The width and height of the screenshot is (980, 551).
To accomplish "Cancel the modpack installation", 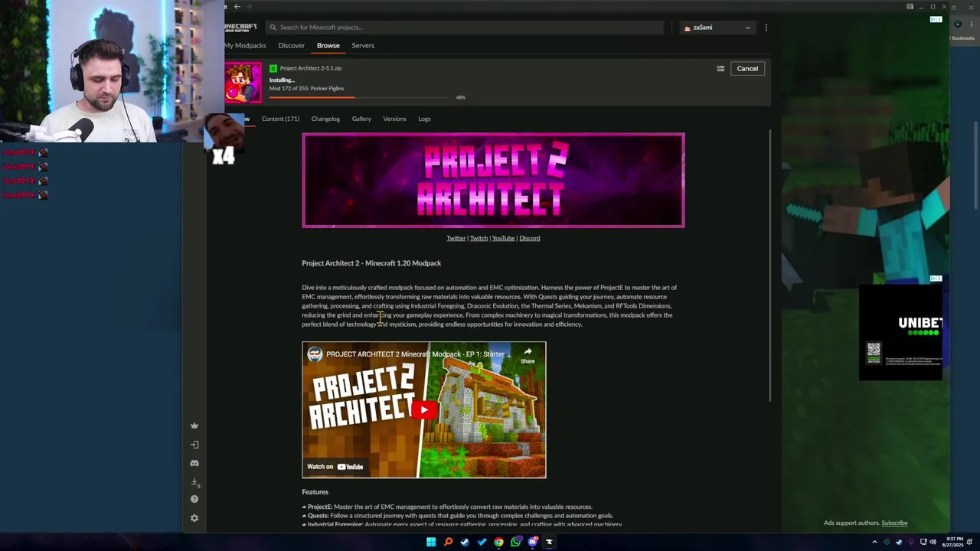I will pos(747,69).
